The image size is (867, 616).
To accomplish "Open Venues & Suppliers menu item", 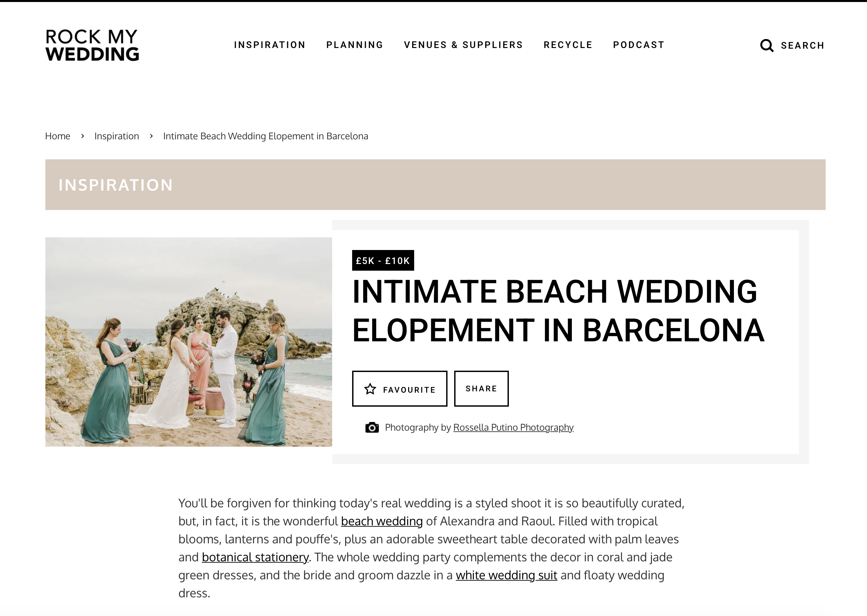I will (463, 45).
